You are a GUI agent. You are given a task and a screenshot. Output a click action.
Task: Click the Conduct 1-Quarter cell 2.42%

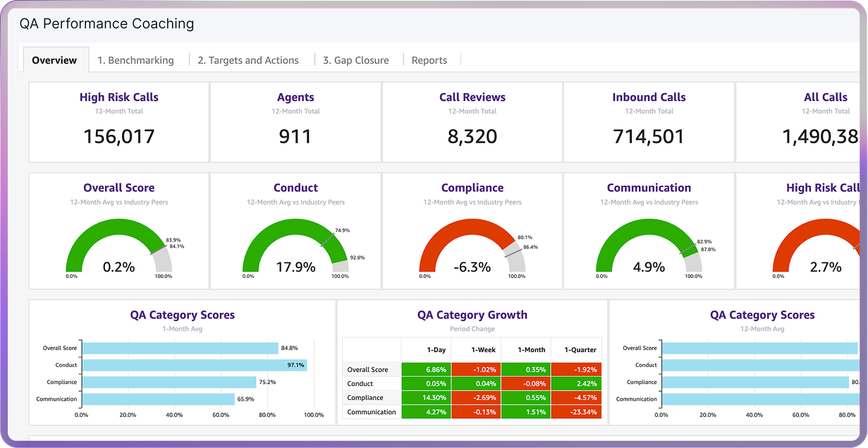(577, 383)
